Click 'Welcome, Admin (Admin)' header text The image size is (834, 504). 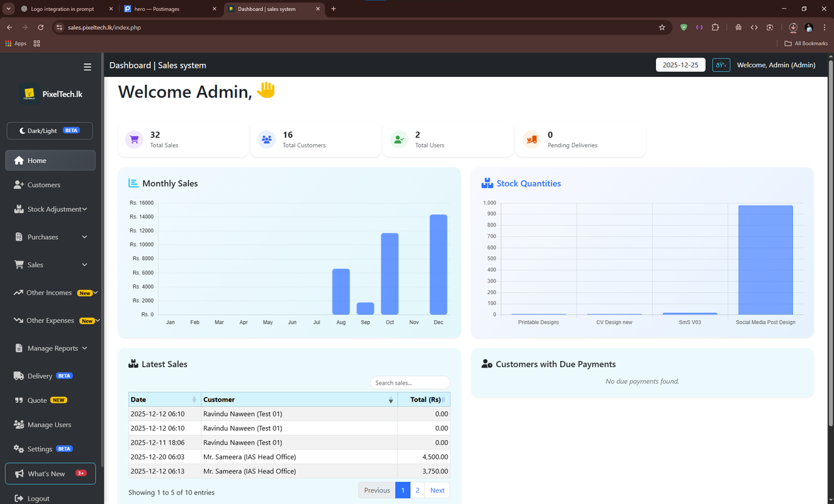pos(776,65)
